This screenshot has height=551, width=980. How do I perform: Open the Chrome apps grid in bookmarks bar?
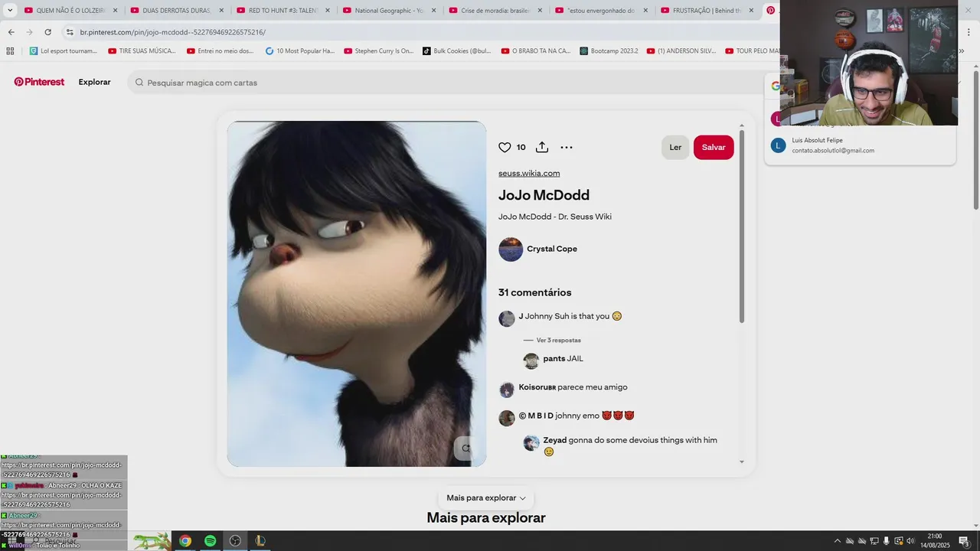pos(10,51)
